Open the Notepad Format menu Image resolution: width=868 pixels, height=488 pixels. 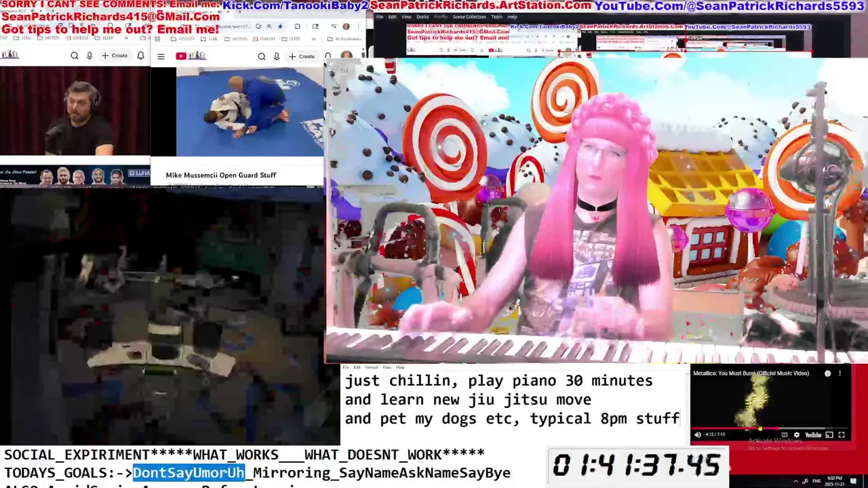[x=372, y=367]
